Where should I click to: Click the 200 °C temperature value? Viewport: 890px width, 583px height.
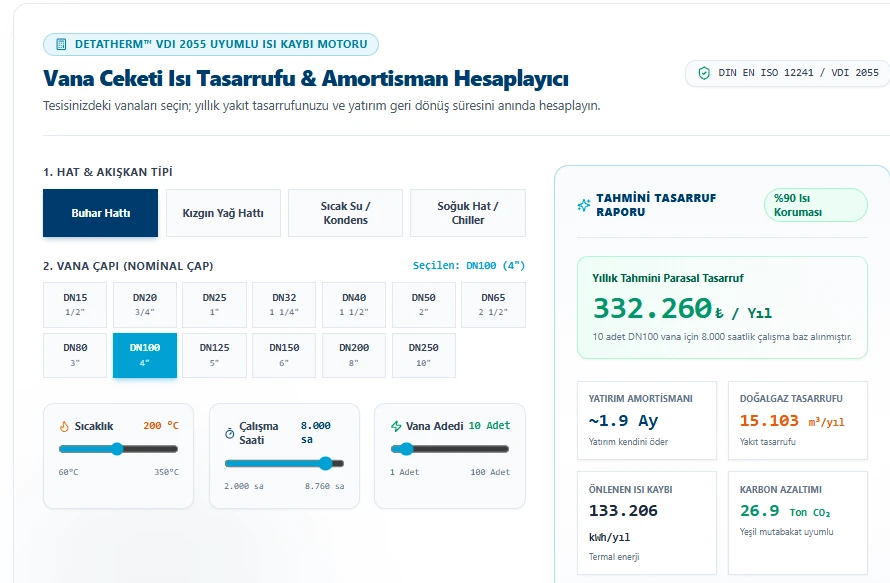[161, 426]
